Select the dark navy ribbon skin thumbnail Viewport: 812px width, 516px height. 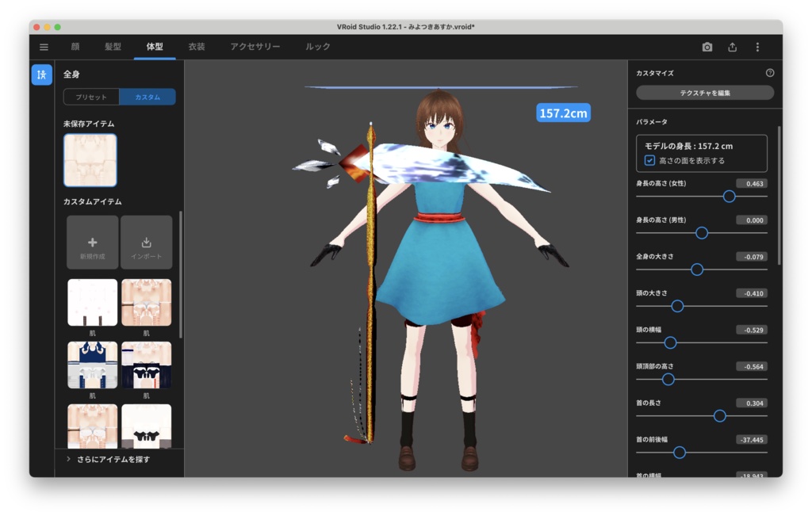tap(147, 365)
